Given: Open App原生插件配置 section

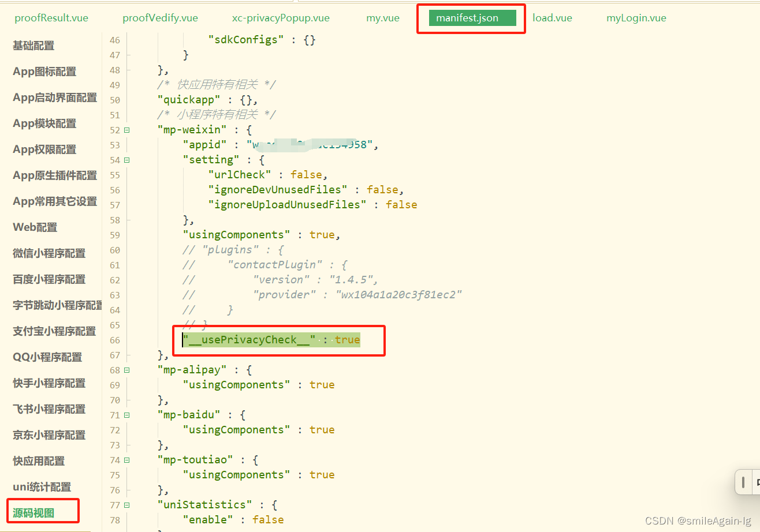Looking at the screenshot, I should (55, 175).
